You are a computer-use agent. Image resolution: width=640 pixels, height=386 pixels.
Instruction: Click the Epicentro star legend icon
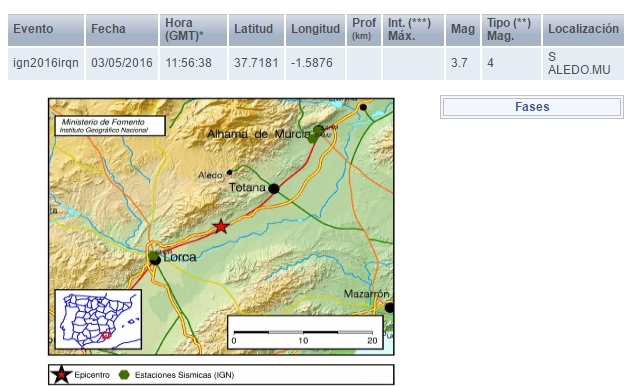pyautogui.click(x=61, y=375)
